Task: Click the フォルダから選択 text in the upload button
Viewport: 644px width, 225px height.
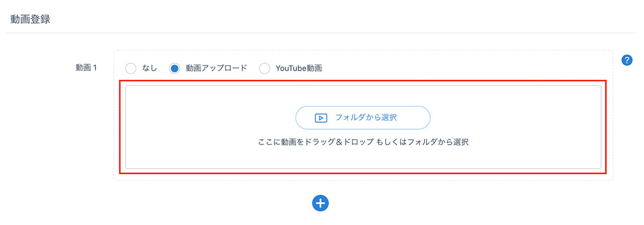Action: pyautogui.click(x=366, y=117)
